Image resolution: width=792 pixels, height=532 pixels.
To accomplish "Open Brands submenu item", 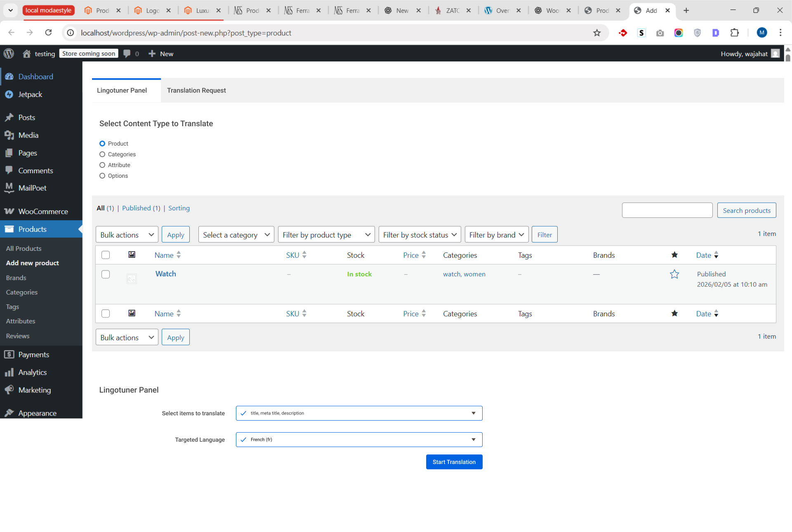I will (16, 278).
